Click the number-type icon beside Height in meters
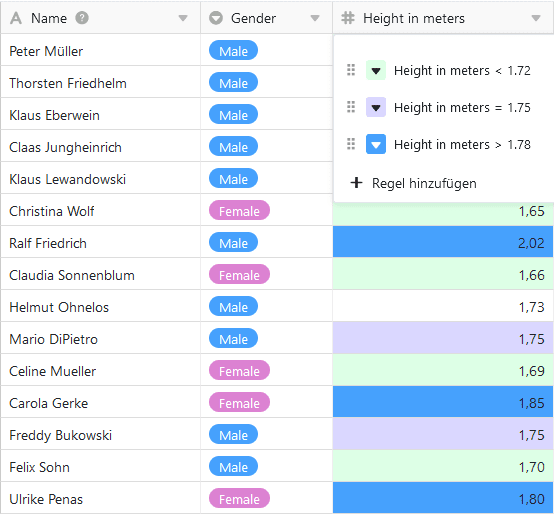Screen dimensions: 554x514 point(348,18)
